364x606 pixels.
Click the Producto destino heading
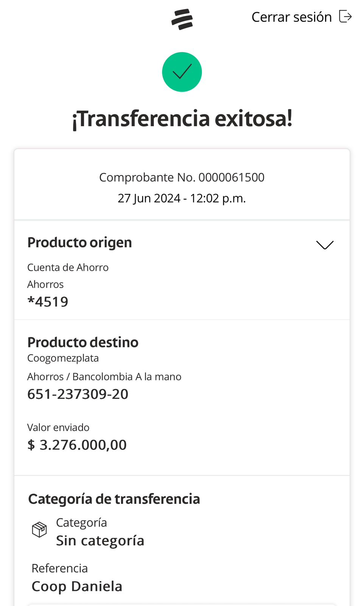[x=83, y=342]
